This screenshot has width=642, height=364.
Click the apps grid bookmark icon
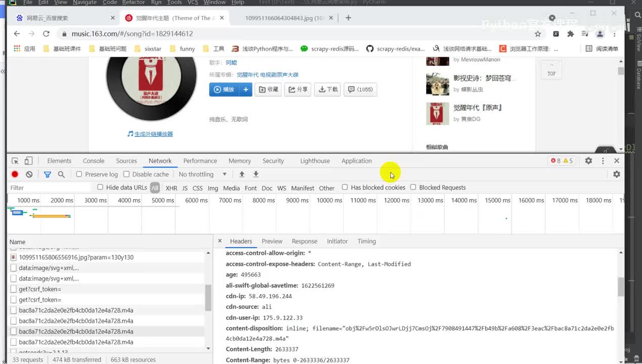click(x=17, y=49)
